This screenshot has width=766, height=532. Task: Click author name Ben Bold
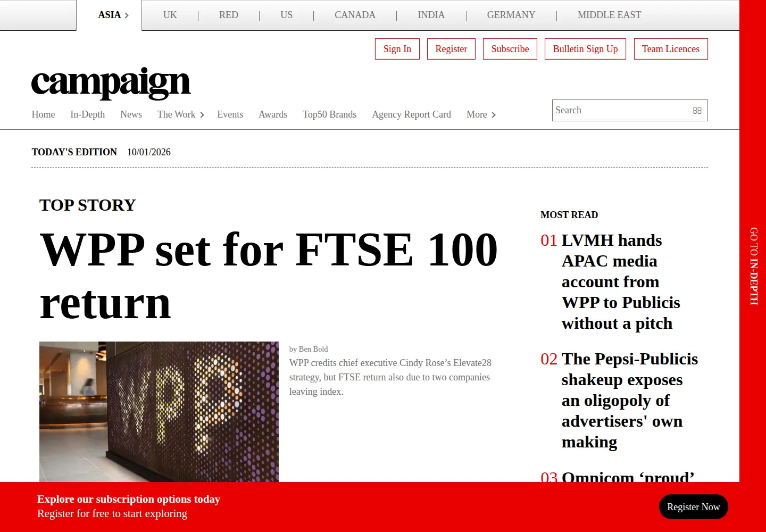tap(313, 349)
